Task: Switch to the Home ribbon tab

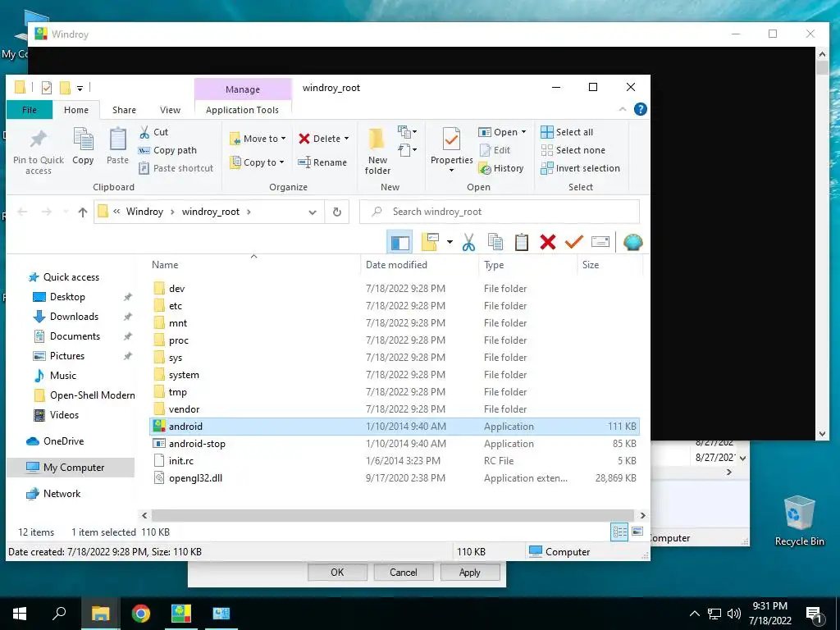Action: (x=76, y=110)
